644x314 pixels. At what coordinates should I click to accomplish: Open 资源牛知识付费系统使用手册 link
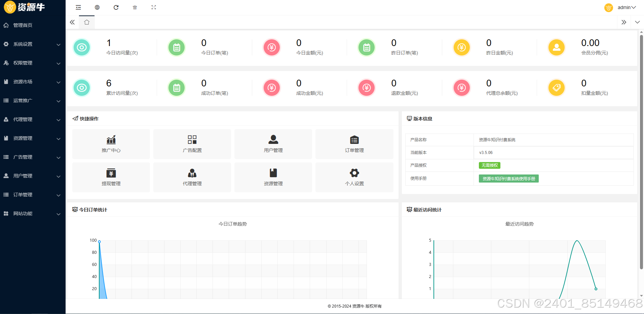click(x=508, y=179)
